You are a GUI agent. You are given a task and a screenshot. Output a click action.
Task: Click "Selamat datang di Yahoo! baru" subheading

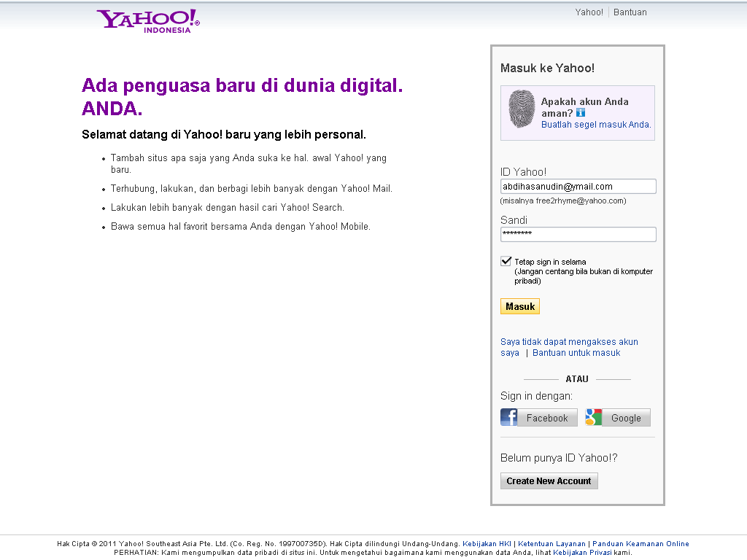[224, 135]
